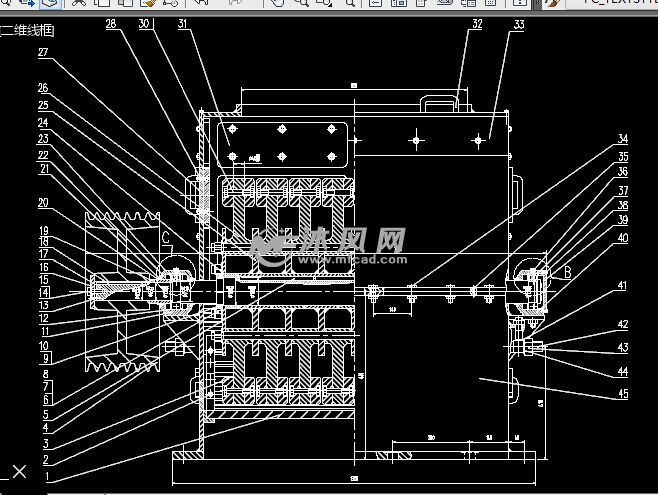Select detail label B on the drawing
The image size is (658, 495).
567,272
